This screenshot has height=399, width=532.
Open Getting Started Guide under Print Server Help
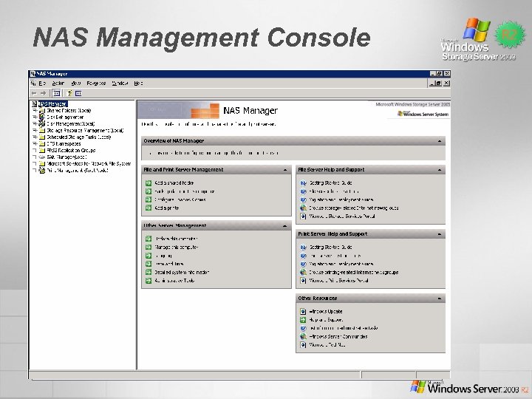330,247
